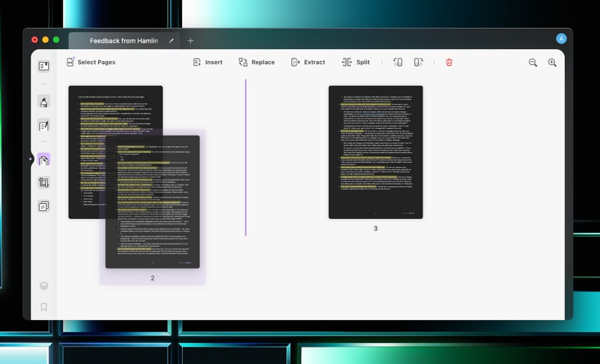This screenshot has width=600, height=364.
Task: Open the Reader mode sidebar icon
Action: click(x=44, y=66)
